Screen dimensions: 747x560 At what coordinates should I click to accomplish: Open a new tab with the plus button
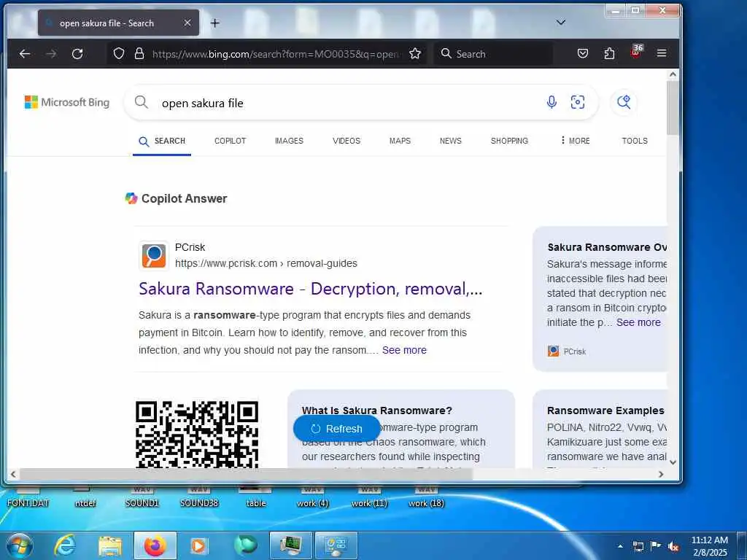(215, 23)
